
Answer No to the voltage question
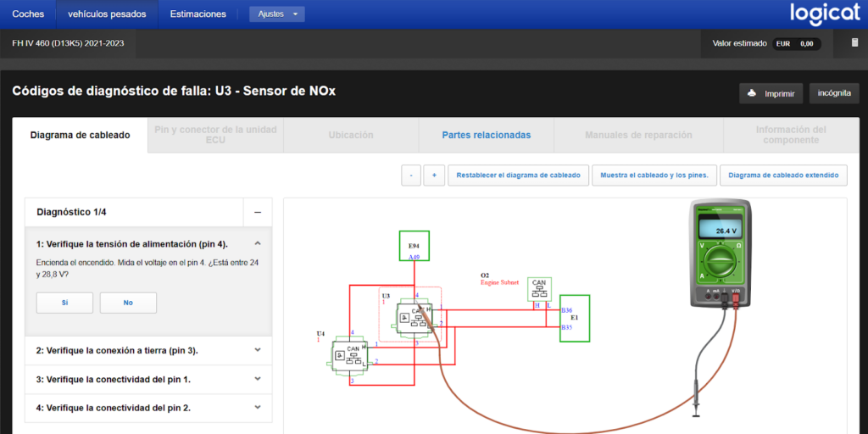tap(129, 303)
